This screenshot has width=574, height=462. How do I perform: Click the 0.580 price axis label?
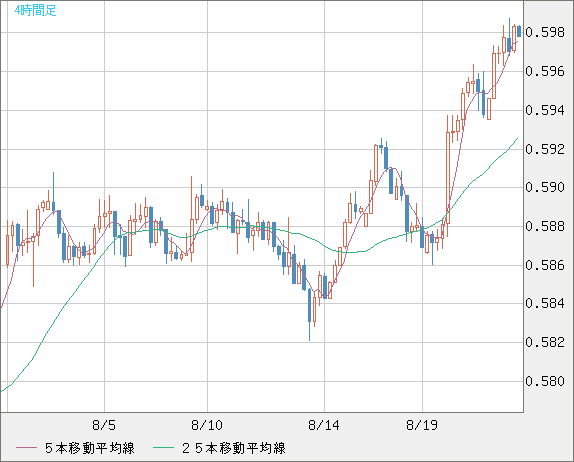(x=545, y=381)
